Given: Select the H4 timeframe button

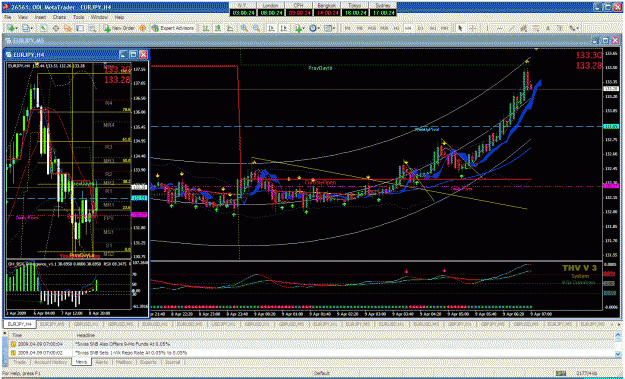Looking at the screenshot, I should click(408, 28).
